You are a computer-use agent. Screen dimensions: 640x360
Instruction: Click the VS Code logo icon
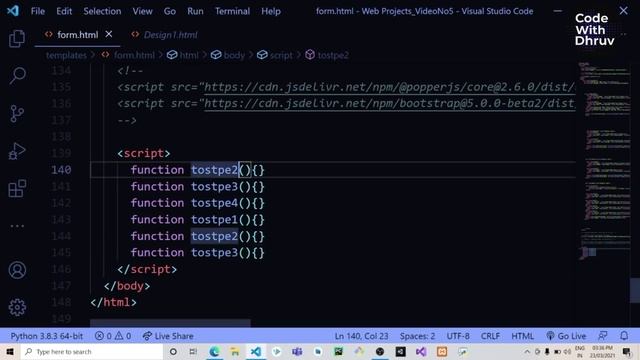point(13,11)
